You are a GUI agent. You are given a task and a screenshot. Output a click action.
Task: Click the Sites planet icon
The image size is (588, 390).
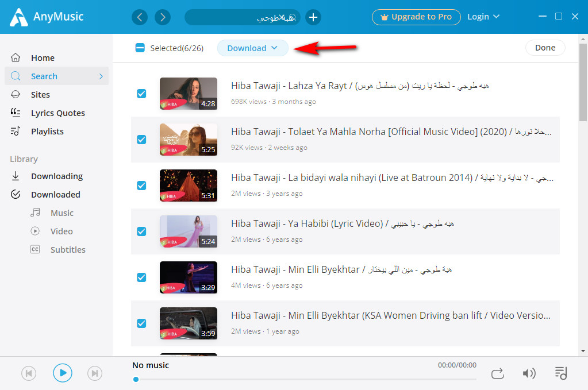(16, 94)
